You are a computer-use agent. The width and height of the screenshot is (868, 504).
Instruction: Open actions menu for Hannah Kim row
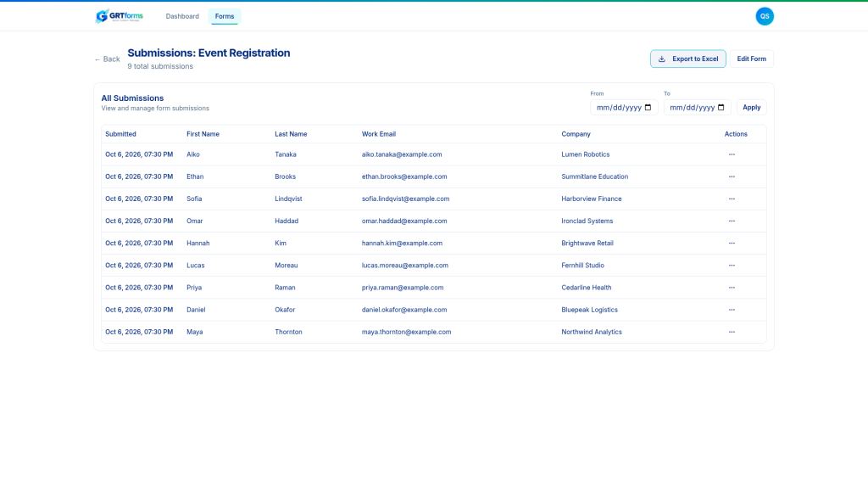click(732, 244)
